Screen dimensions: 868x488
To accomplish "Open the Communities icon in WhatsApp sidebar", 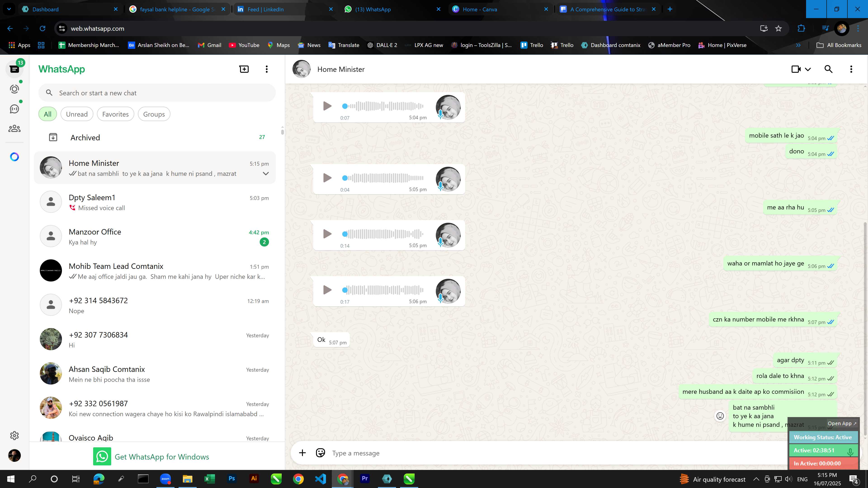I will (x=14, y=128).
